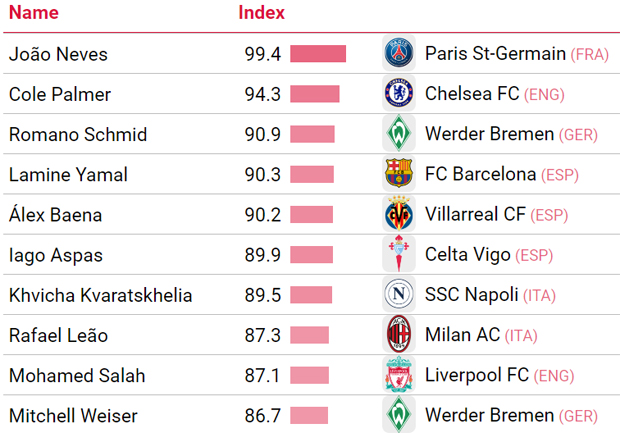Click the SSC Napoli club crest
The width and height of the screenshot is (620, 433).
(399, 295)
